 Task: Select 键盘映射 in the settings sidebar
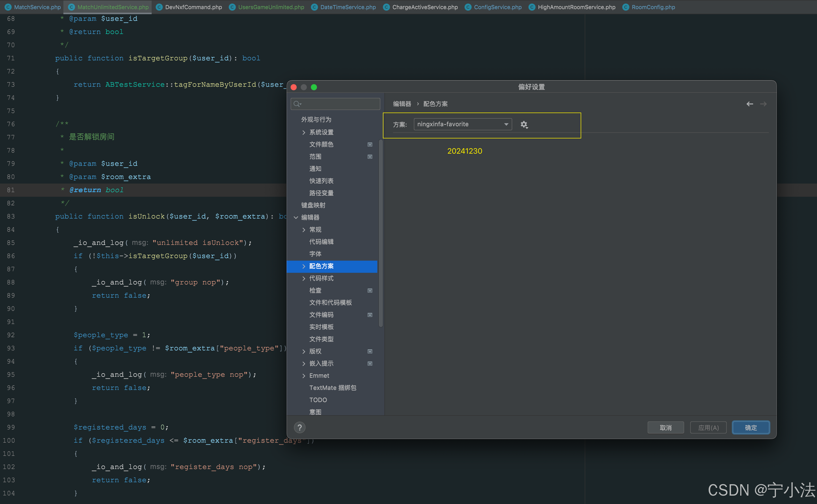313,205
